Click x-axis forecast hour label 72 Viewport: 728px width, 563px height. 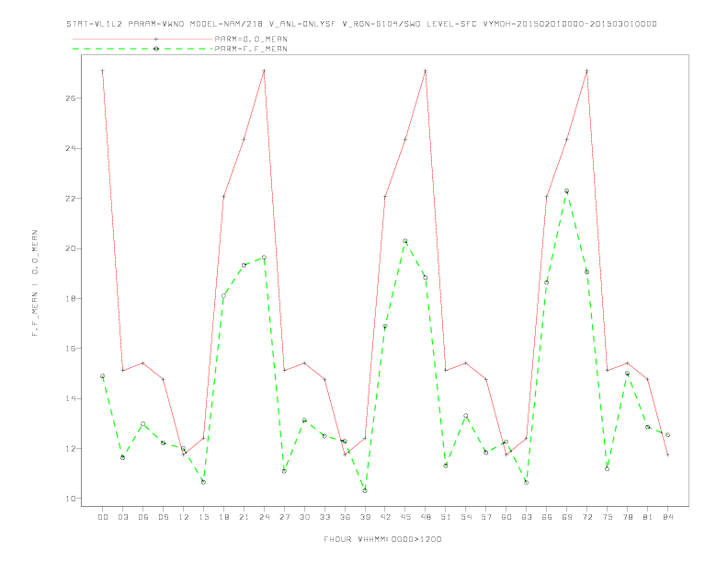[x=586, y=517]
